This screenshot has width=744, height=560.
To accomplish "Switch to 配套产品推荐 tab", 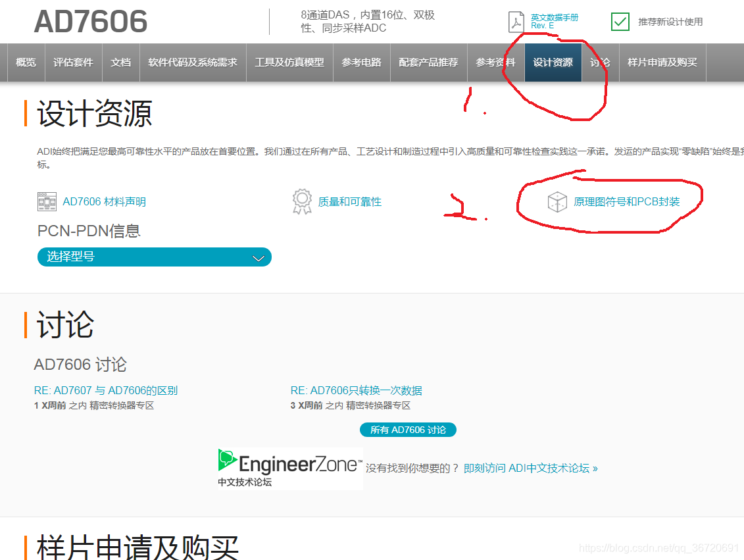I will [x=428, y=62].
